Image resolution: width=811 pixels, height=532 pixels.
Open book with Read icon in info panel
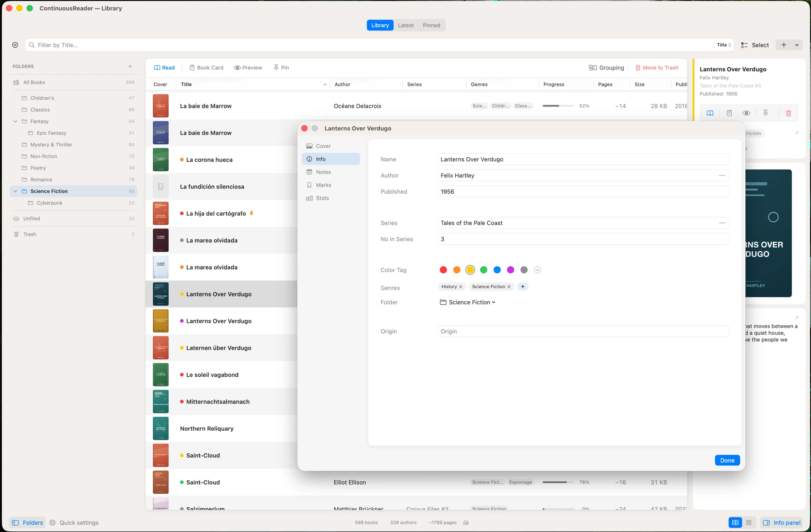pyautogui.click(x=710, y=113)
